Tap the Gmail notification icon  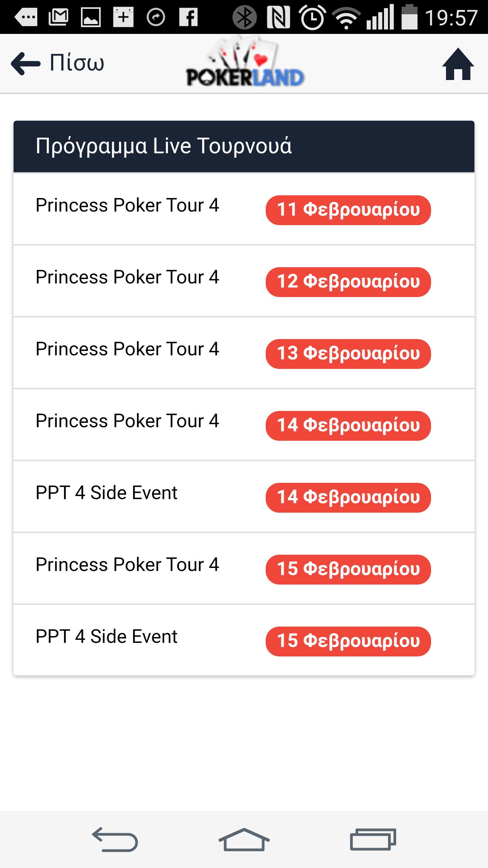(58, 17)
